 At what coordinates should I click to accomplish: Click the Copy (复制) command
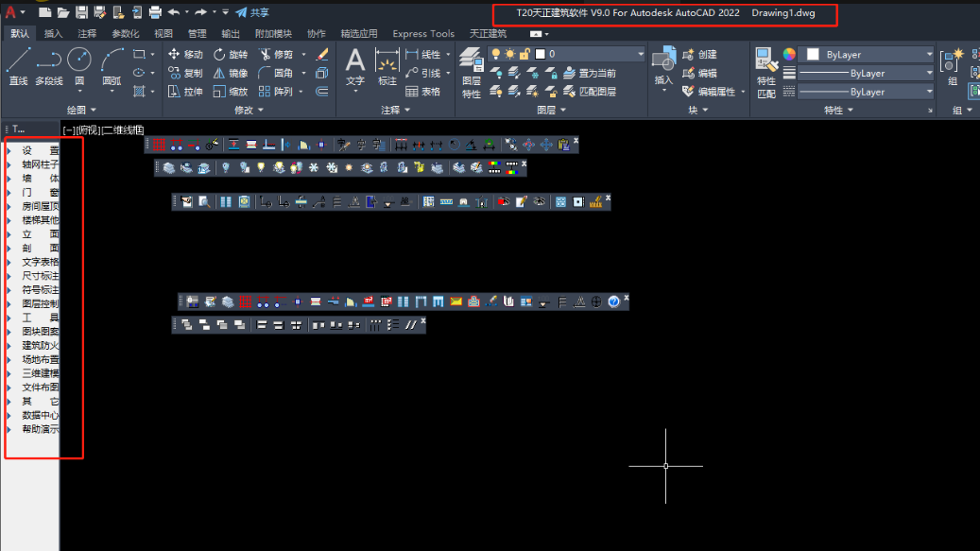(185, 73)
